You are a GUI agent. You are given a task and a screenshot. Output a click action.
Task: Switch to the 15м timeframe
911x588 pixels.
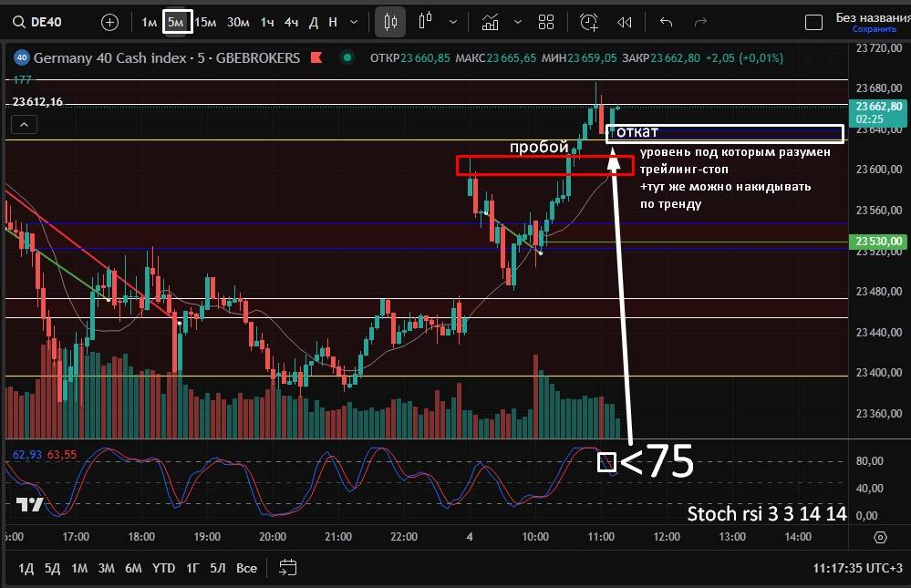(206, 22)
